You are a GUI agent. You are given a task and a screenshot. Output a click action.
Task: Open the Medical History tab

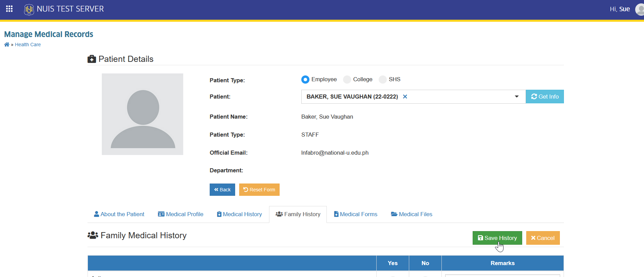click(240, 214)
